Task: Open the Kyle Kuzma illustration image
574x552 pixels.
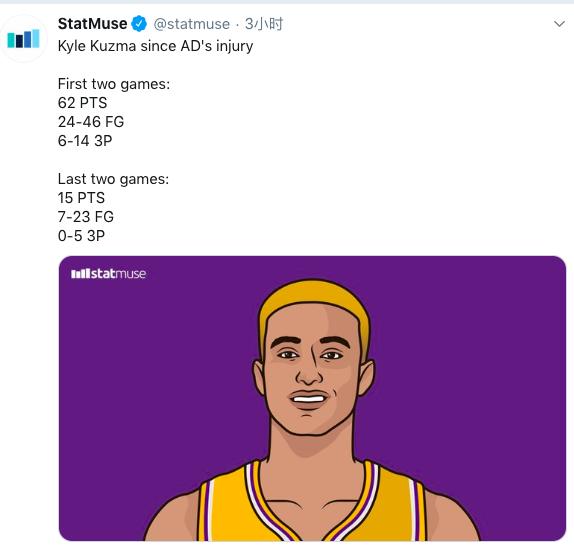Action: 312,398
